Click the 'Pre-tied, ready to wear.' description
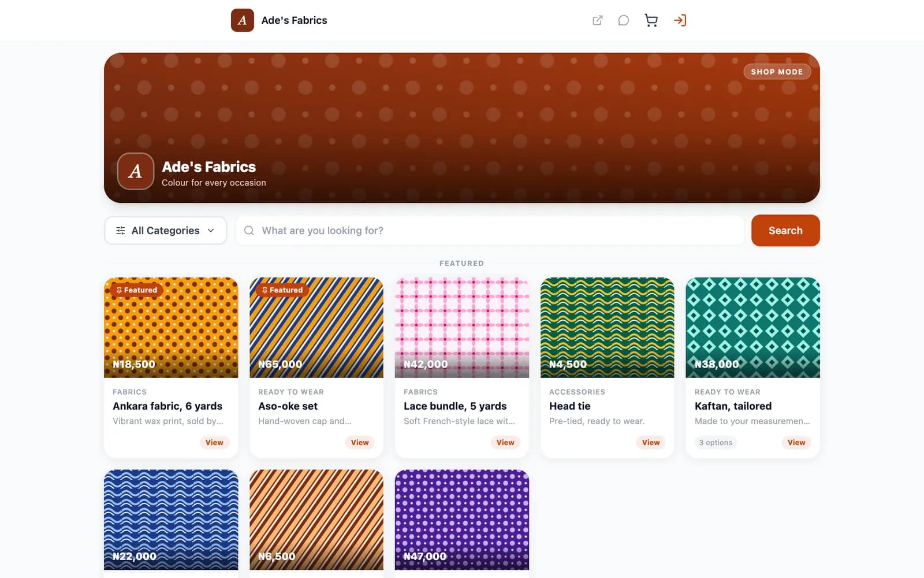This screenshot has height=578, width=924. point(597,421)
